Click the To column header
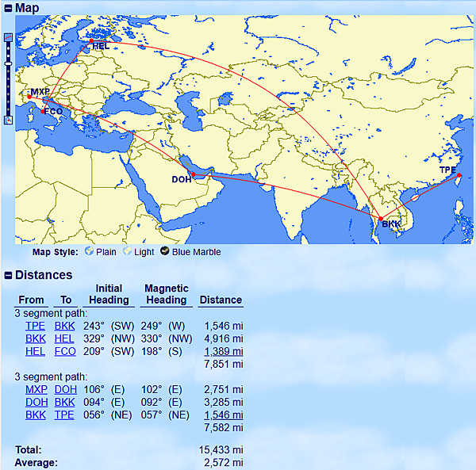 [66, 300]
